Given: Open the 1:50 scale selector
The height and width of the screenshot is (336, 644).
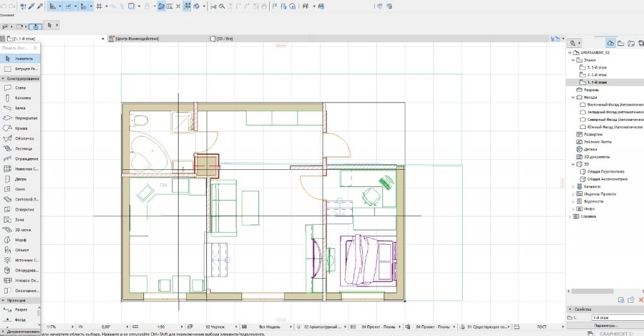Looking at the screenshot, I should [x=161, y=327].
